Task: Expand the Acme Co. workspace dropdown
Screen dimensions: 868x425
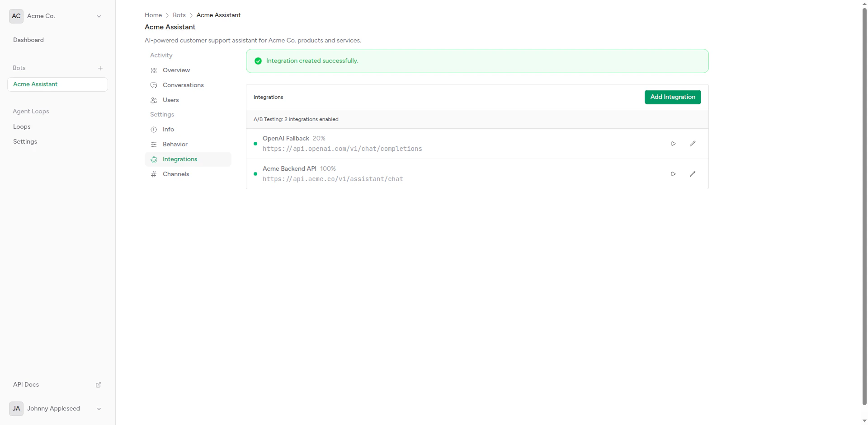Action: (99, 16)
